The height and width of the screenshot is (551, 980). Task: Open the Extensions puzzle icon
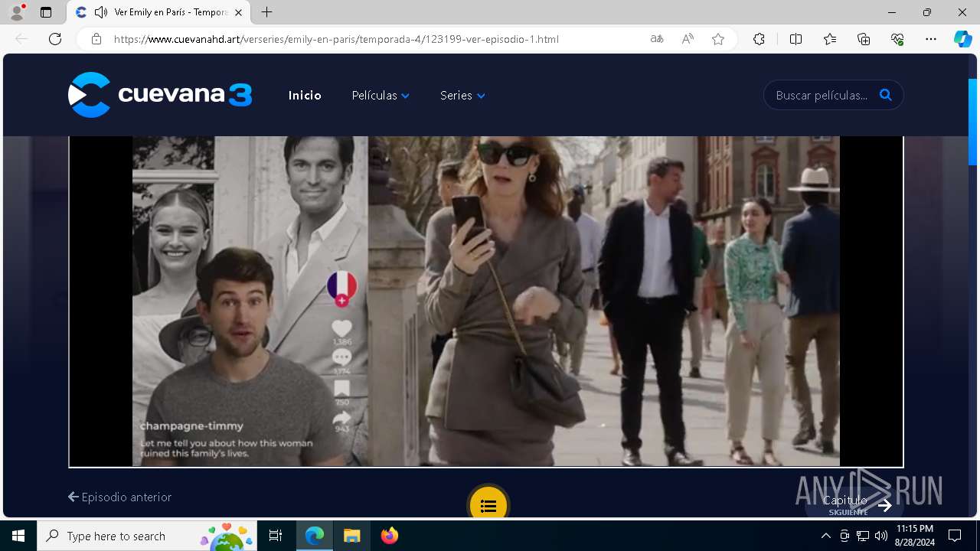click(x=759, y=39)
